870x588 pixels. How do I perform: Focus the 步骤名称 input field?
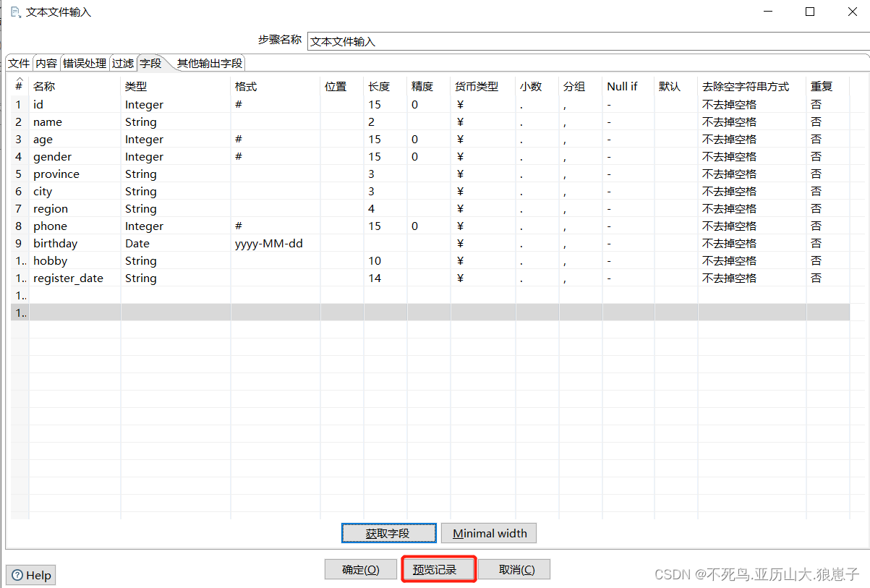click(588, 41)
